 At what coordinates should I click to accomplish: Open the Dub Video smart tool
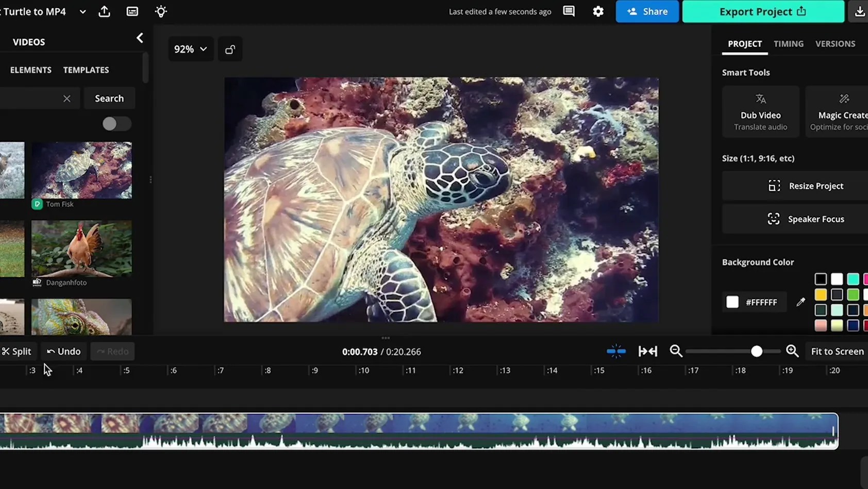pos(760,111)
